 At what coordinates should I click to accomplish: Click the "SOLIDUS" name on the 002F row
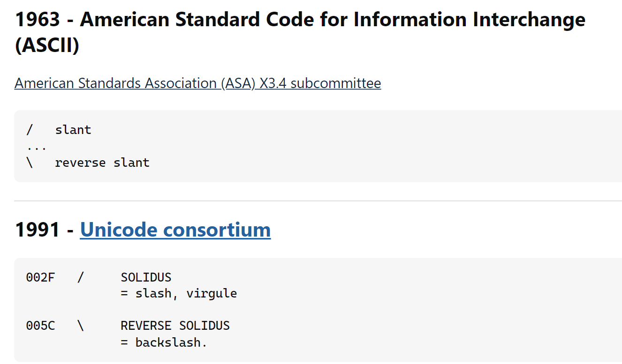point(146,277)
